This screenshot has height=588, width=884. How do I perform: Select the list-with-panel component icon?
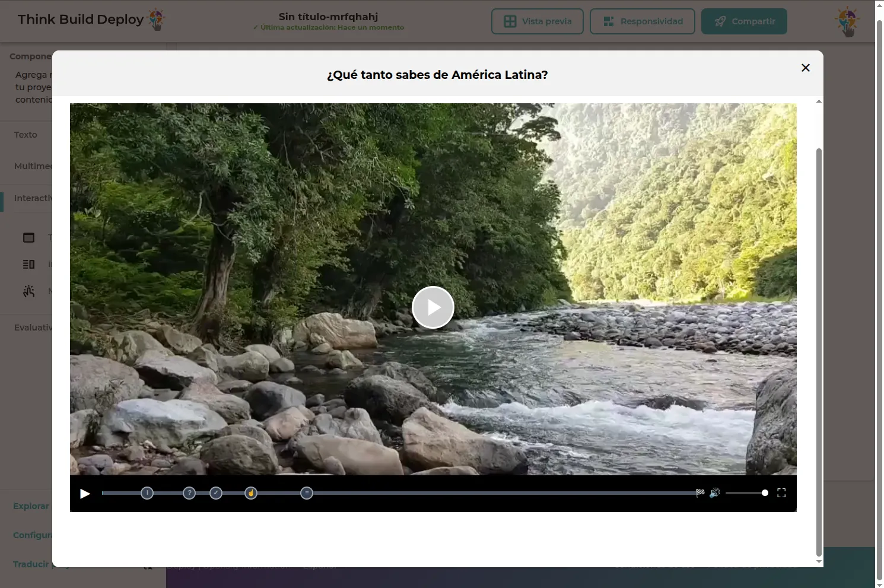pyautogui.click(x=28, y=264)
